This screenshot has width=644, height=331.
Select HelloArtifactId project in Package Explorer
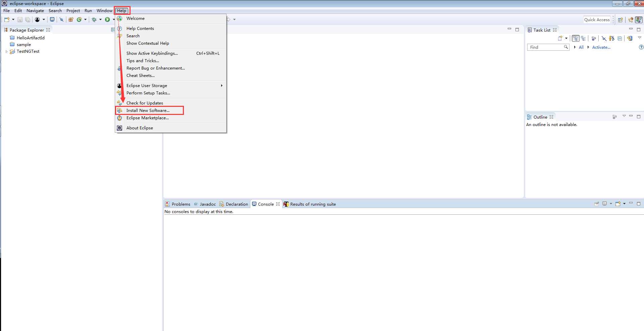pyautogui.click(x=31, y=38)
